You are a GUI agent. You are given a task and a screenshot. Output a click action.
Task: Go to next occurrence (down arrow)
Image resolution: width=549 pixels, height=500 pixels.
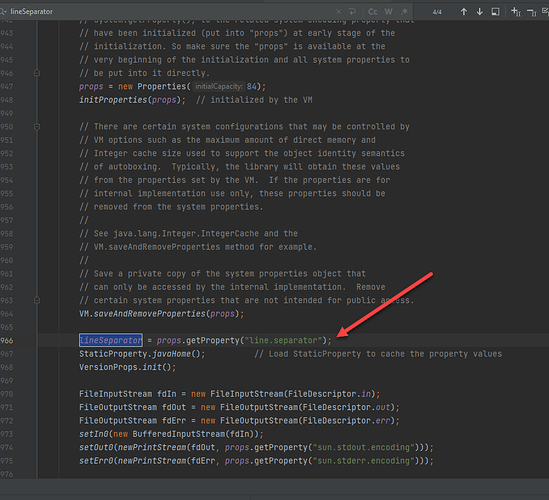coord(479,12)
